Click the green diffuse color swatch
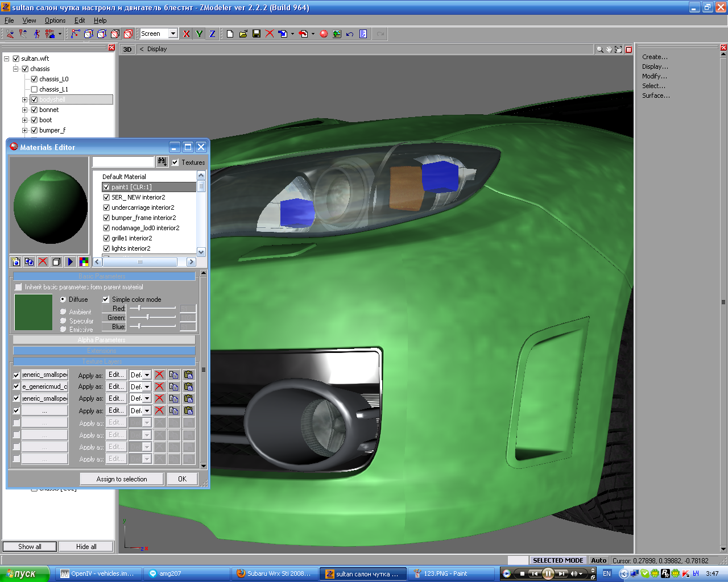The image size is (728, 582). pos(33,312)
